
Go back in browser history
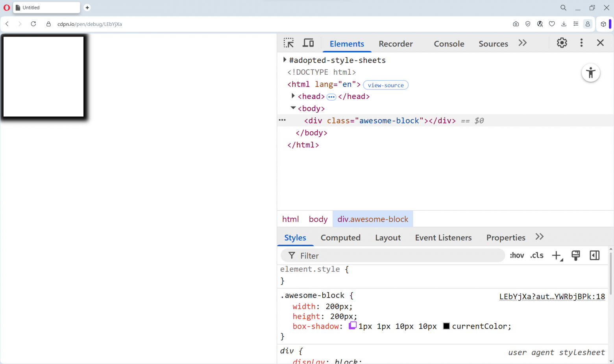pyautogui.click(x=7, y=24)
